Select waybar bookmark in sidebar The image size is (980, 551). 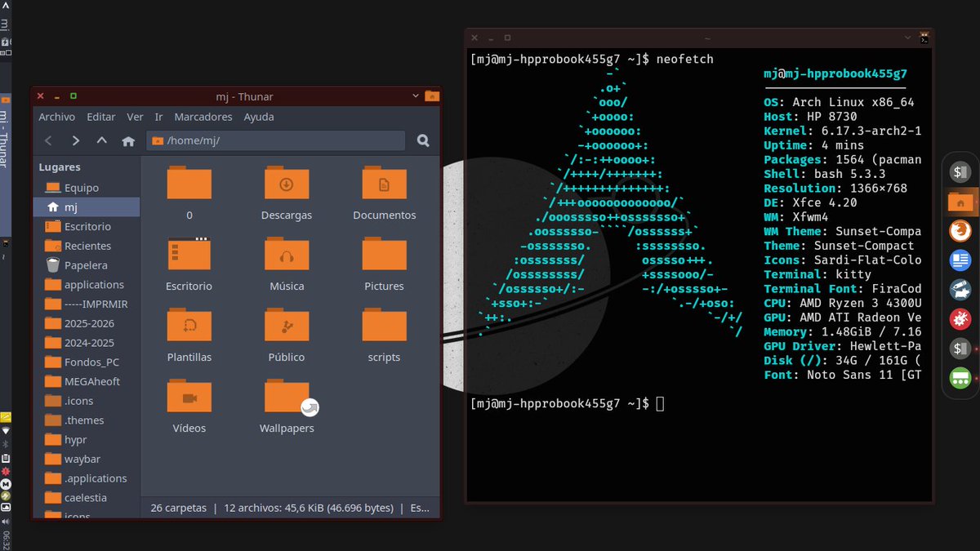[87, 459]
